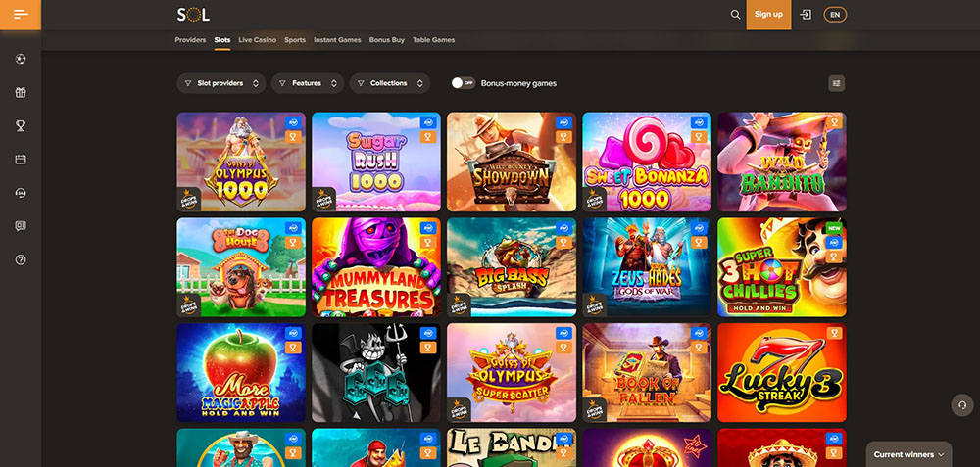This screenshot has width=980, height=467.
Task: Launch 3 Super Hot Chillies game
Action: pyautogui.click(x=782, y=267)
